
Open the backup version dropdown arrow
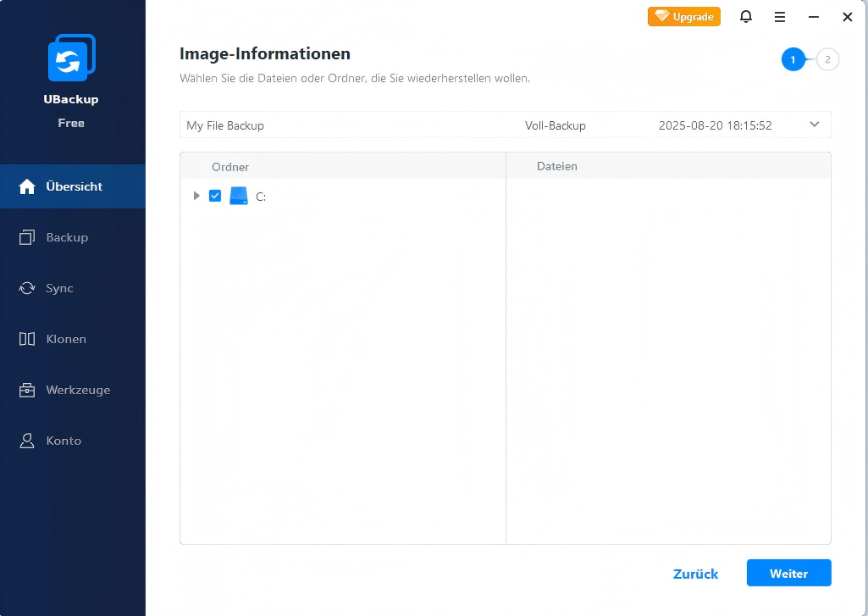[x=815, y=125]
